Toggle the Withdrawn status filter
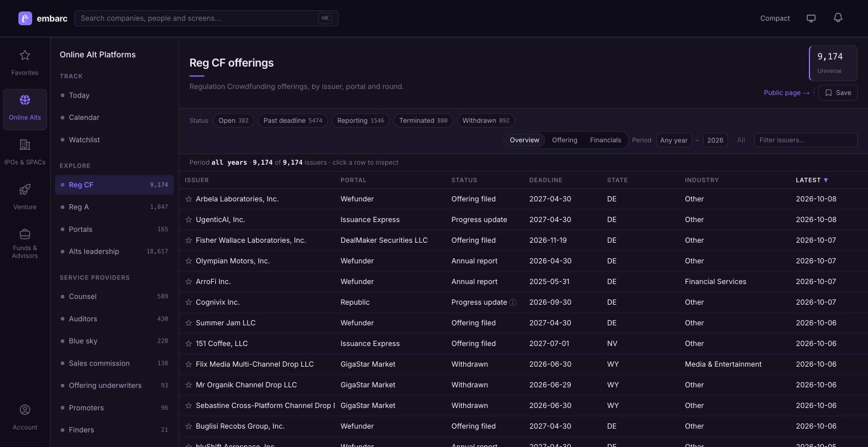The height and width of the screenshot is (447, 868). (486, 121)
